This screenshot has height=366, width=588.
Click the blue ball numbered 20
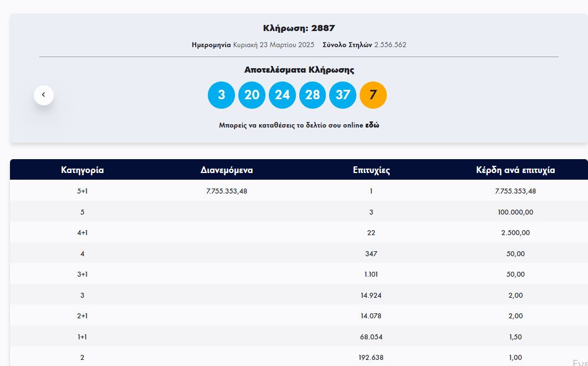[252, 95]
